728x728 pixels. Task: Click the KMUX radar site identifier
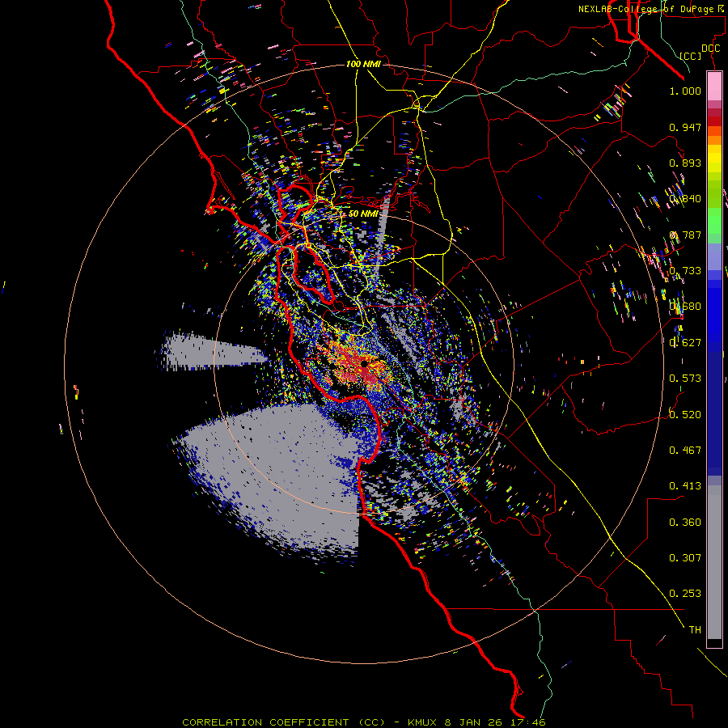[423, 722]
